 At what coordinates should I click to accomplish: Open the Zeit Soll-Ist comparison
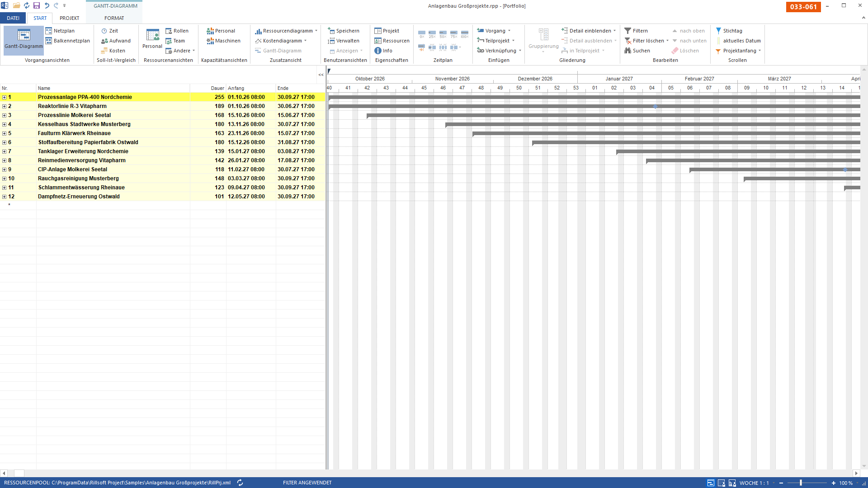pos(109,31)
